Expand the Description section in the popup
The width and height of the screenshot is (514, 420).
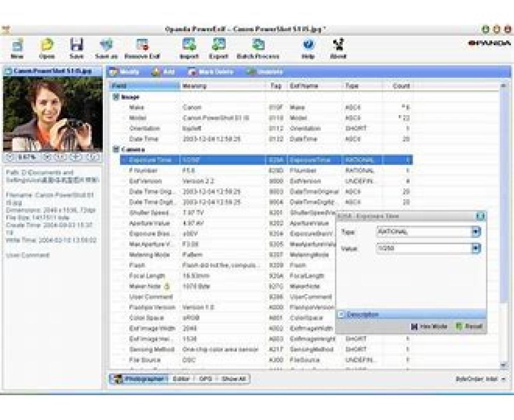pyautogui.click(x=341, y=315)
